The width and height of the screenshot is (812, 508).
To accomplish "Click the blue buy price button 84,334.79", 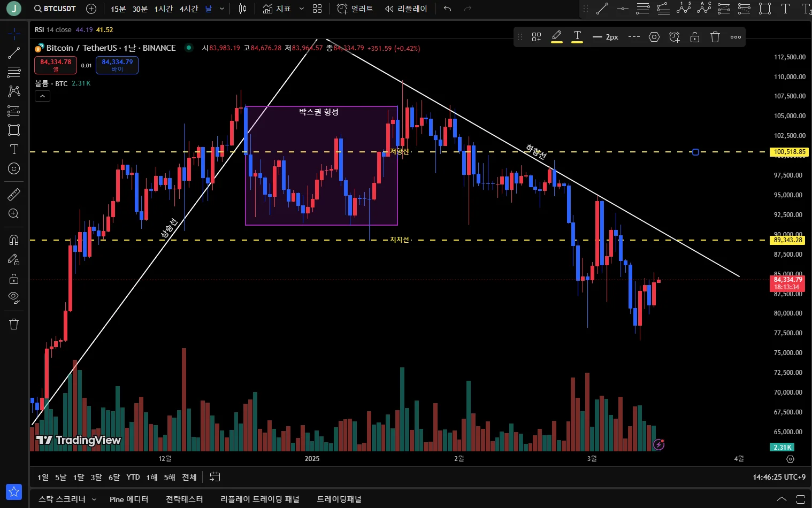I will [x=117, y=65].
